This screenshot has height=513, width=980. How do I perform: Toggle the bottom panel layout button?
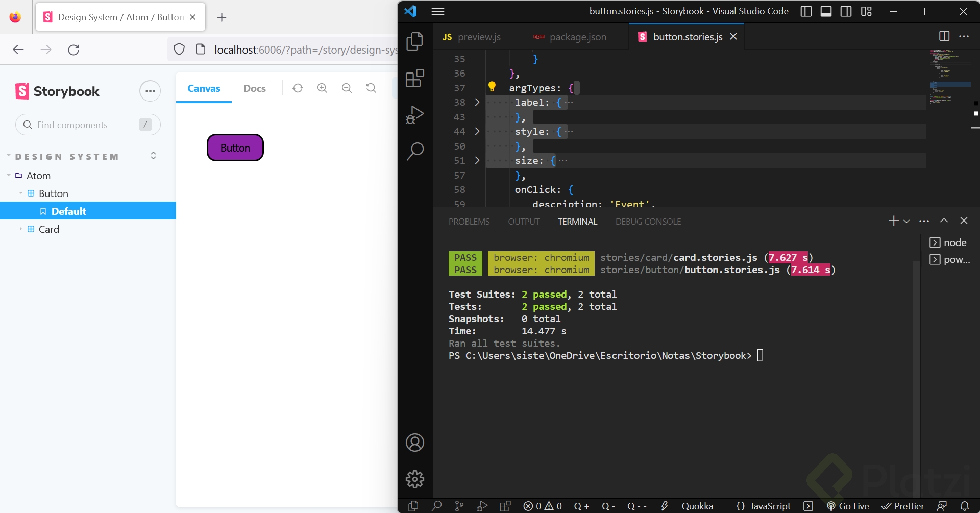(826, 11)
